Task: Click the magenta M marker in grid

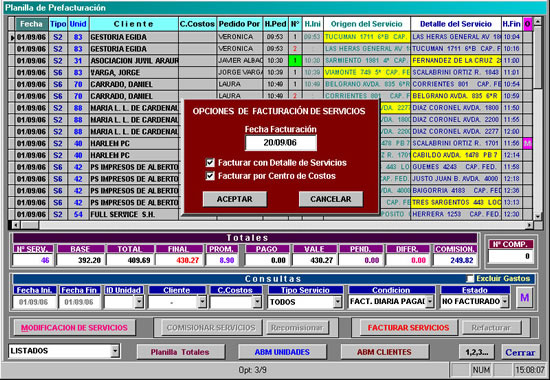Action: [x=527, y=143]
